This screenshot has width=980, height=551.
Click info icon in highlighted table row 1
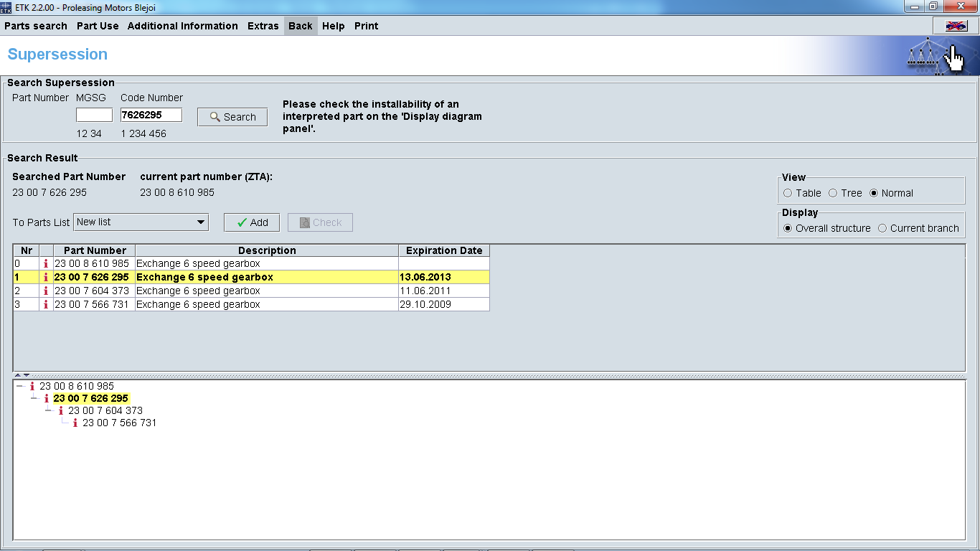[46, 278]
